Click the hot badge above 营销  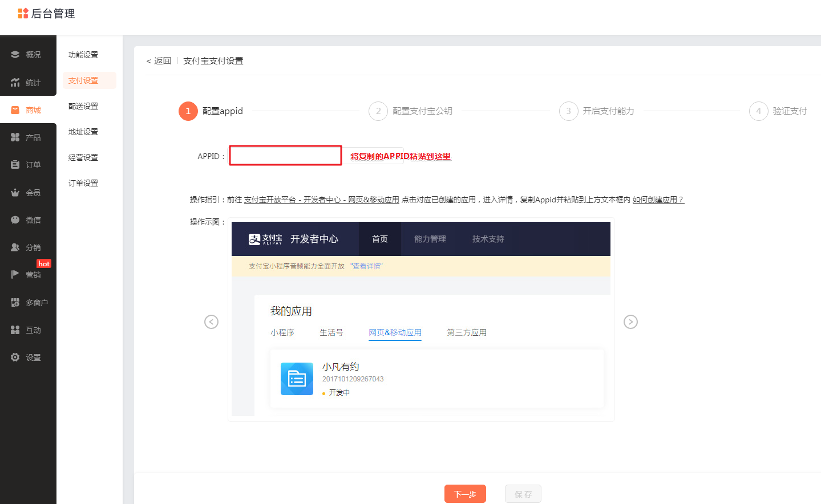pyautogui.click(x=44, y=263)
